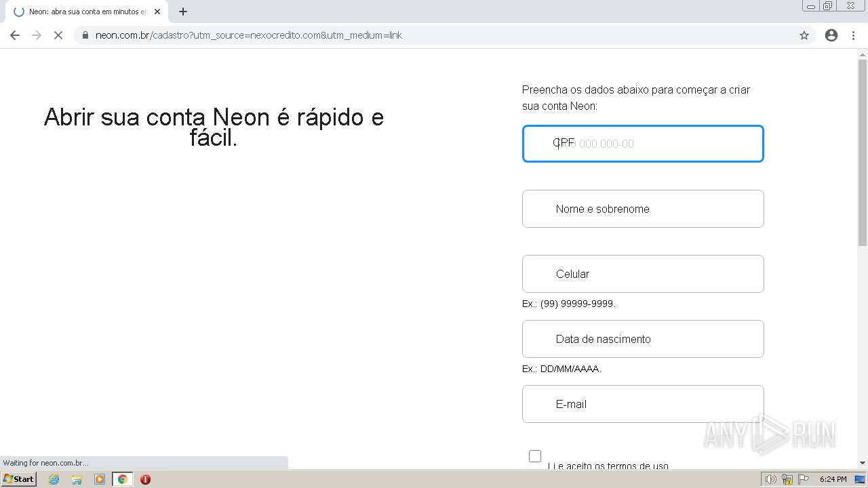Click the Data de nascimento field
868x488 pixels.
[643, 339]
